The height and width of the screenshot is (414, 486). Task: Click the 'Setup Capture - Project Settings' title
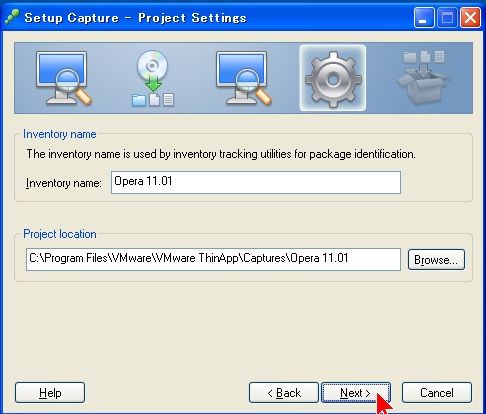tap(135, 18)
